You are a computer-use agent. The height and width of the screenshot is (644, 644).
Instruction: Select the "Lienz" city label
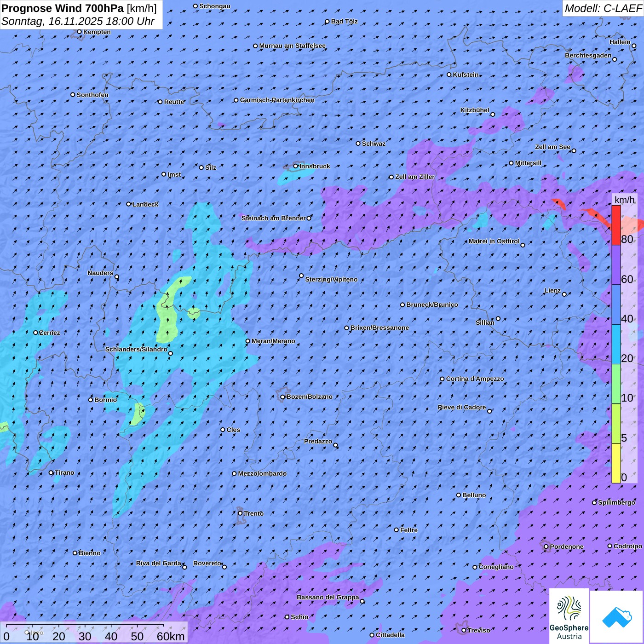click(x=552, y=290)
